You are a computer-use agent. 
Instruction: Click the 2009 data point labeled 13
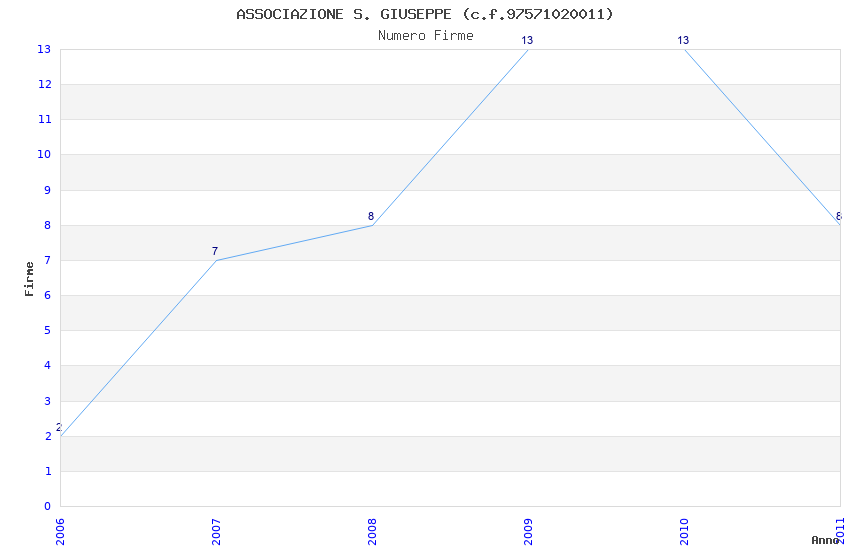(528, 49)
